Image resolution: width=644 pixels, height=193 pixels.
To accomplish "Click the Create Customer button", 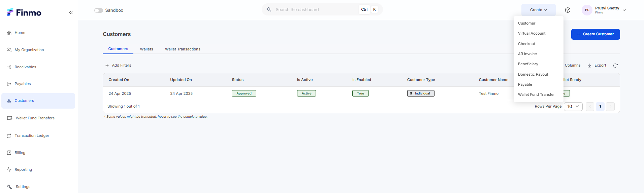I will (x=595, y=34).
